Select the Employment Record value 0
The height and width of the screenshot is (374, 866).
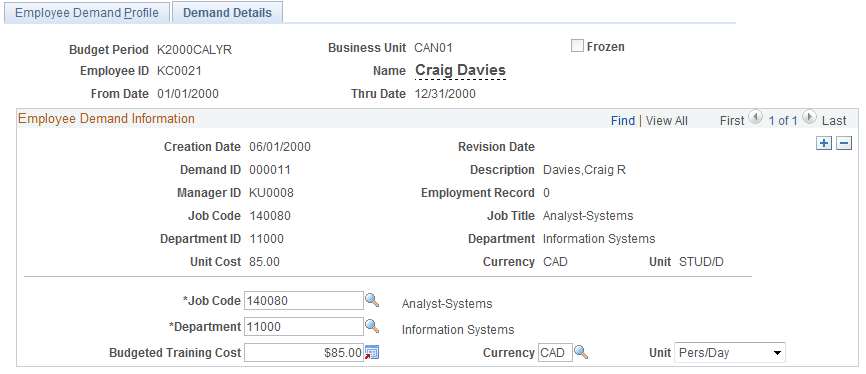(546, 193)
